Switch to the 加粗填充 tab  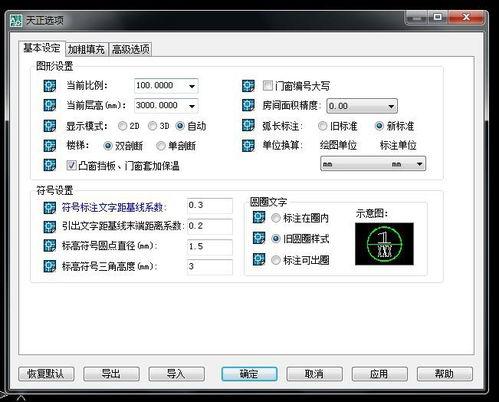pyautogui.click(x=86, y=50)
